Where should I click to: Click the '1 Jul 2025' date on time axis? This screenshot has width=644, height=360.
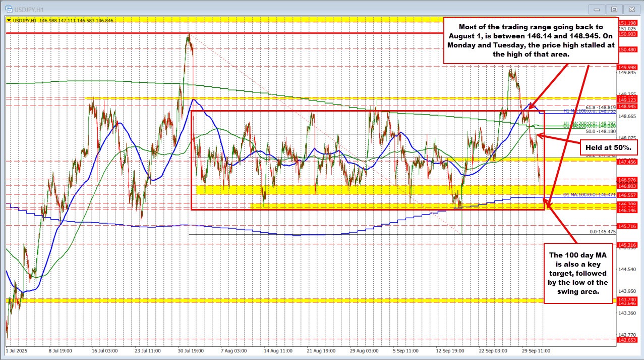coord(17,349)
